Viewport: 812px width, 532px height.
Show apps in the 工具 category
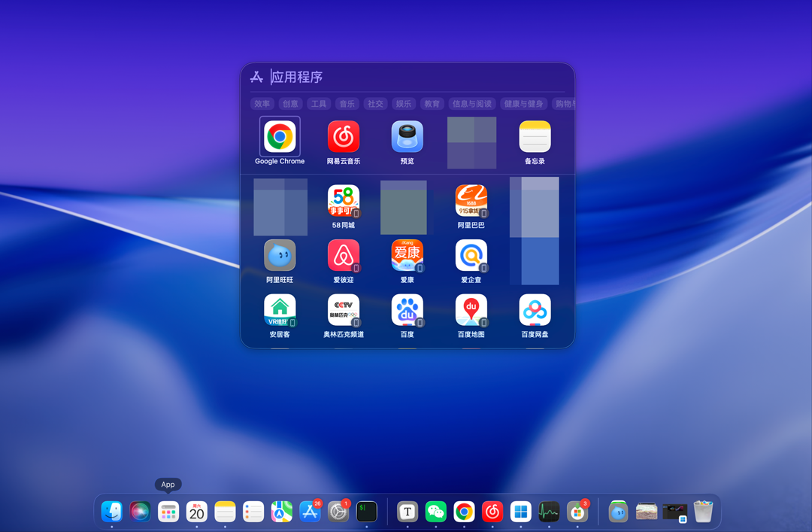[319, 104]
